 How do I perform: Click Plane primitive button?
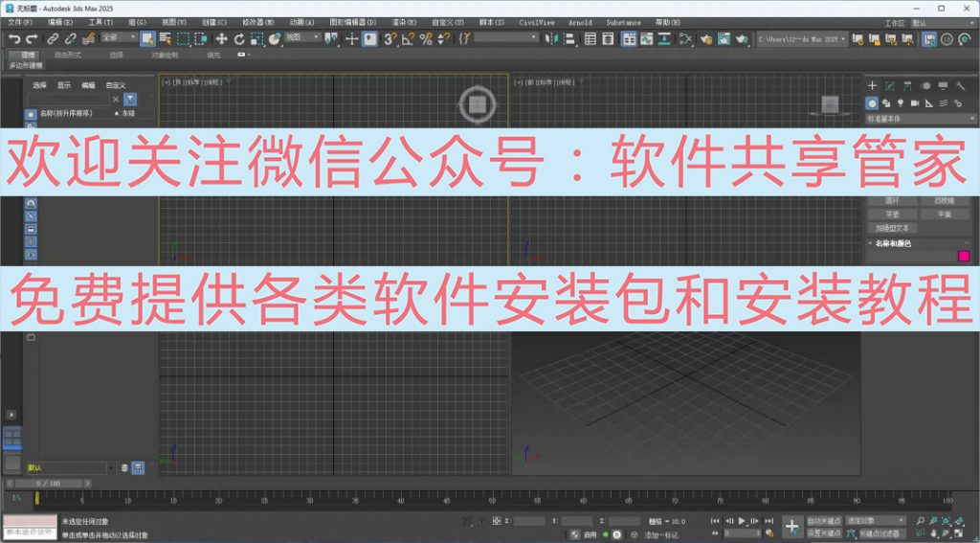(x=944, y=214)
